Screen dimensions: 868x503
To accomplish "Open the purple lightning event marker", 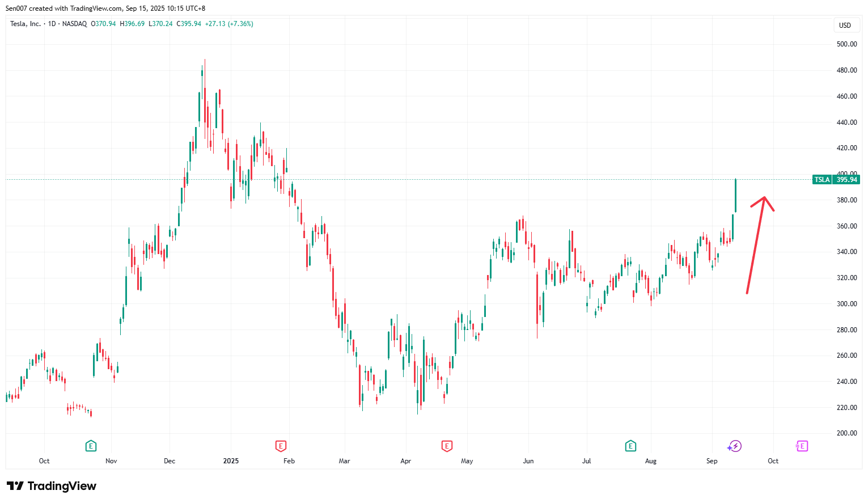I will (x=735, y=446).
